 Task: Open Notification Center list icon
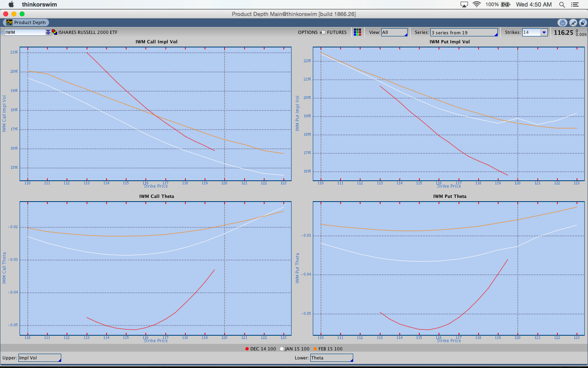point(575,4)
